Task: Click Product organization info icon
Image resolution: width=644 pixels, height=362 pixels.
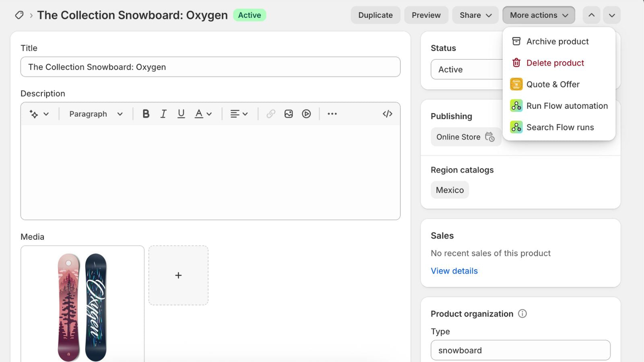Action: tap(522, 314)
